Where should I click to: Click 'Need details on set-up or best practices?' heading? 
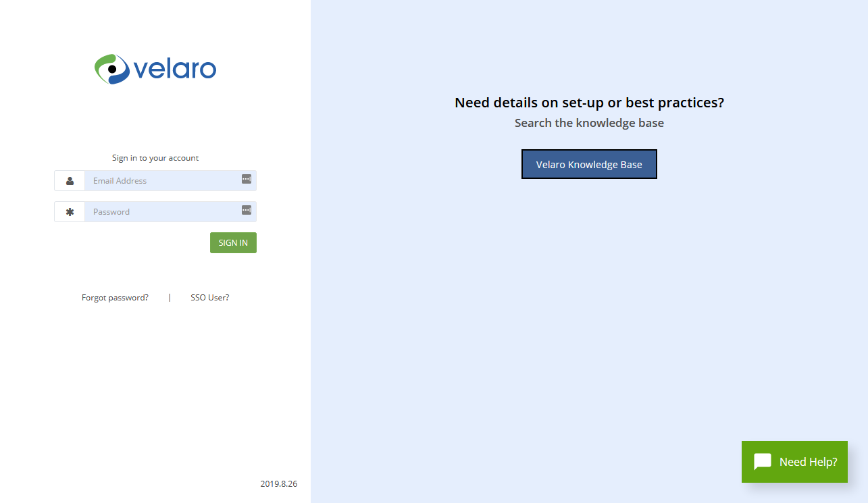point(589,103)
